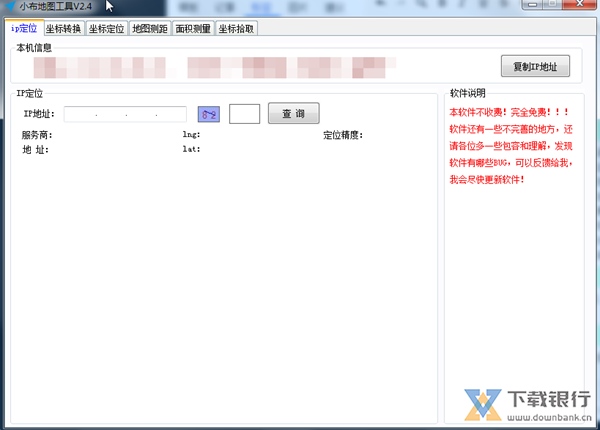Open the 面积测量 tab
The width and height of the screenshot is (600, 430).
pos(193,29)
